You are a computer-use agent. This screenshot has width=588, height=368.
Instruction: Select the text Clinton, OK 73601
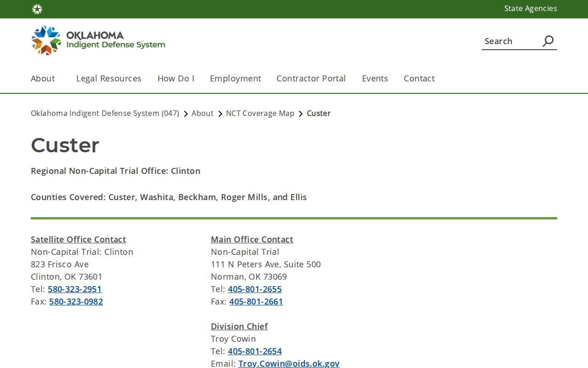[x=67, y=276]
